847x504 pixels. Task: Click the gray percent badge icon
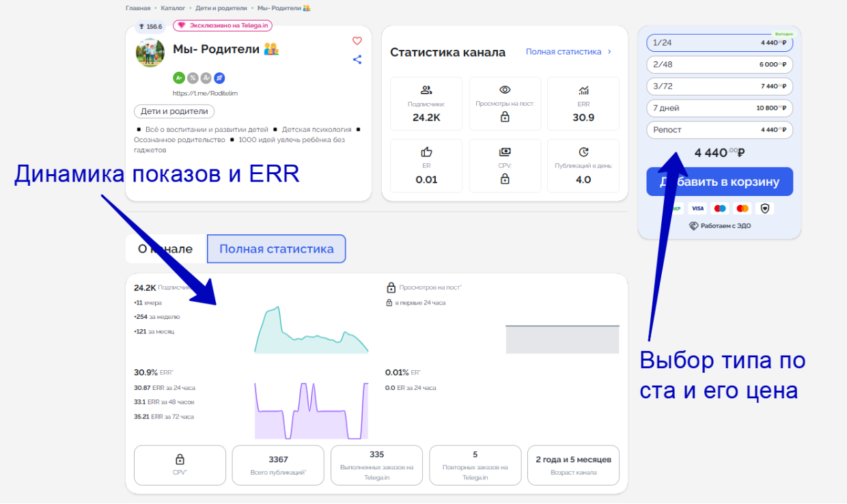(x=193, y=78)
